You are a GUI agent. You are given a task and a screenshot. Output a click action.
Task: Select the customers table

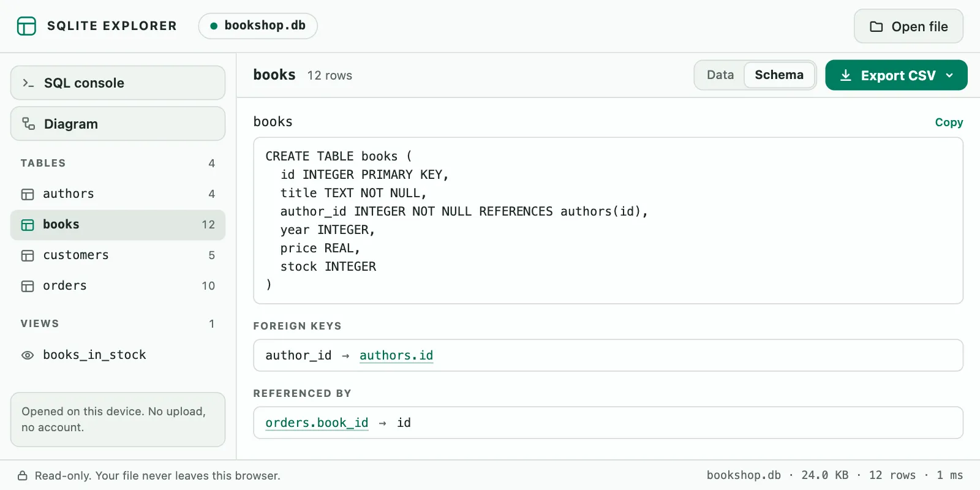tap(118, 255)
